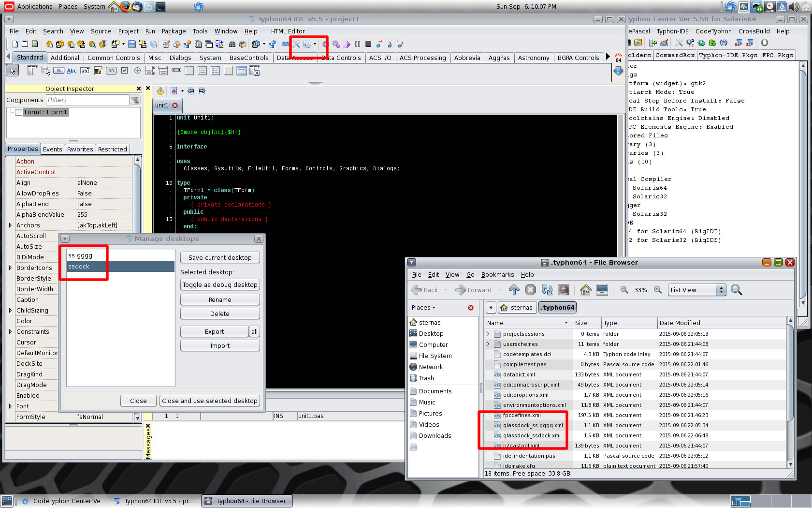812x508 pixels.
Task: Click the Home icon in File Browser toolbar
Action: tap(586, 290)
